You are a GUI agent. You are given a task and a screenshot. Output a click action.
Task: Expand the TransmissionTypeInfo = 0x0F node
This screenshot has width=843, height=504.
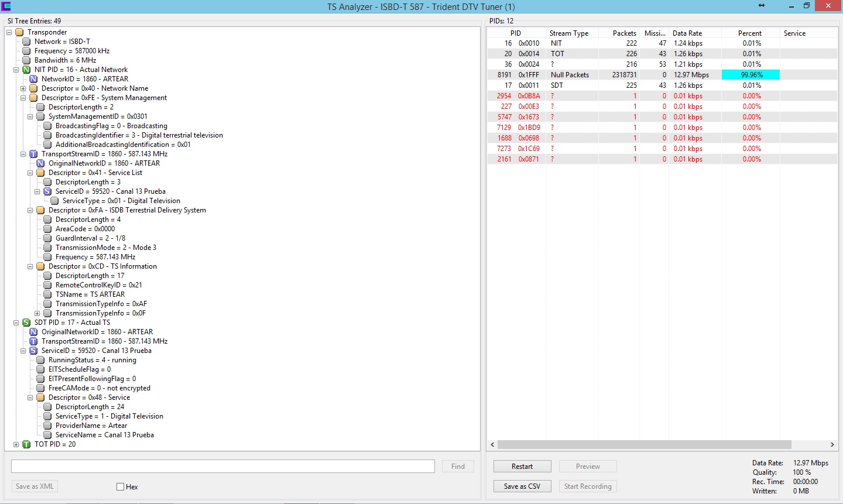(x=37, y=313)
